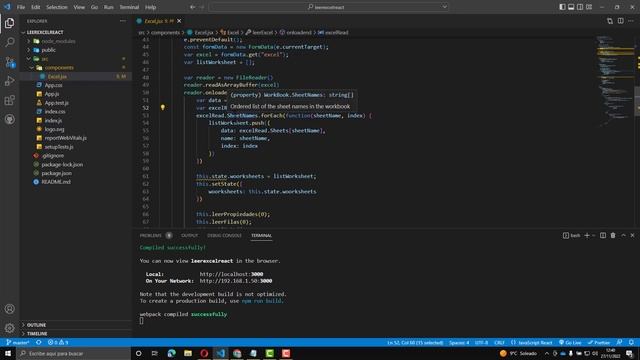The height and width of the screenshot is (360, 640).
Task: Click Prettier in the status bar
Action: point(599,342)
